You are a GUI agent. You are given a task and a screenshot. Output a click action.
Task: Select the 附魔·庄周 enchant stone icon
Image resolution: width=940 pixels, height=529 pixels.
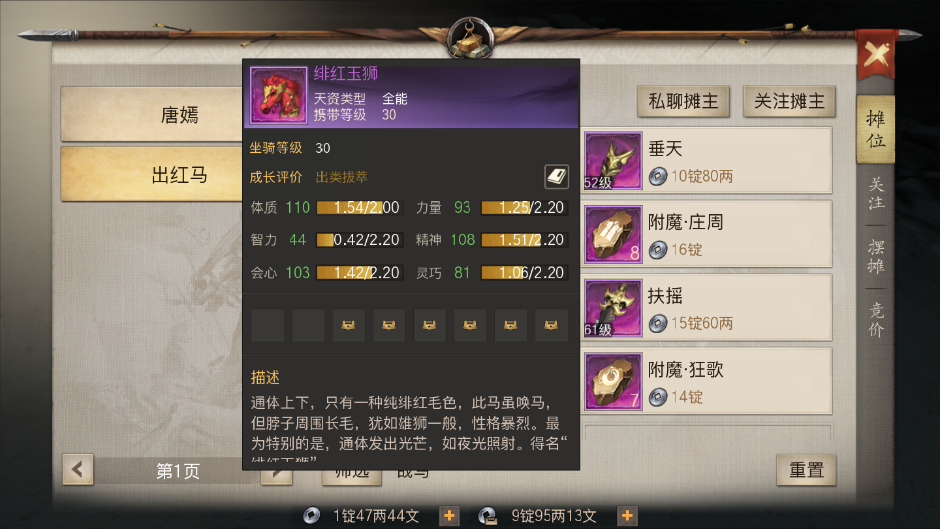coord(613,234)
